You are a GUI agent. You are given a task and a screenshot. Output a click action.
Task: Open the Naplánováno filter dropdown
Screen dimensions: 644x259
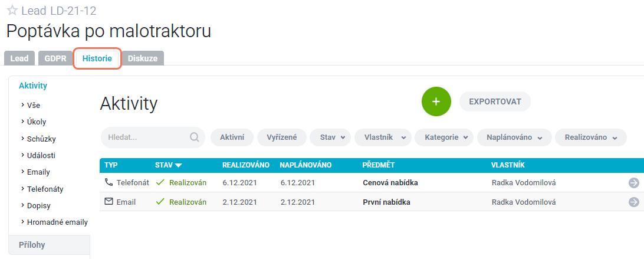[514, 137]
